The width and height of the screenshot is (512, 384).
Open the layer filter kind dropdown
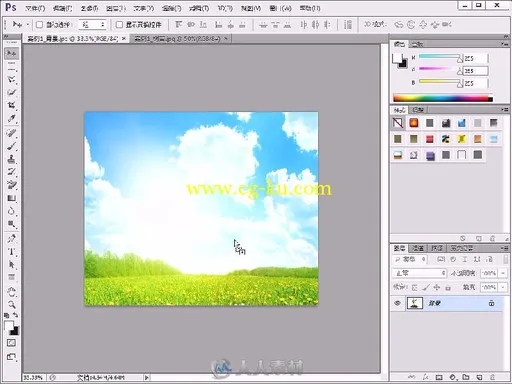click(x=410, y=259)
